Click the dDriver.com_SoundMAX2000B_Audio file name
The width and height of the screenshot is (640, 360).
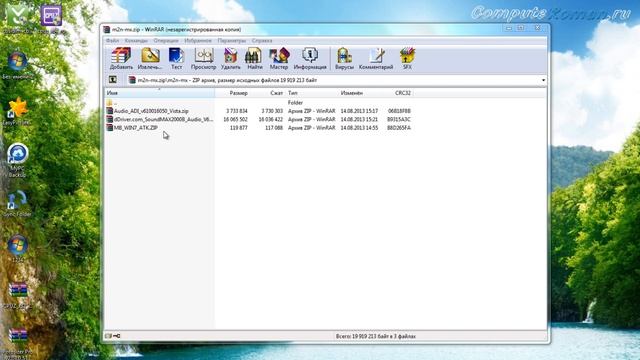point(163,119)
